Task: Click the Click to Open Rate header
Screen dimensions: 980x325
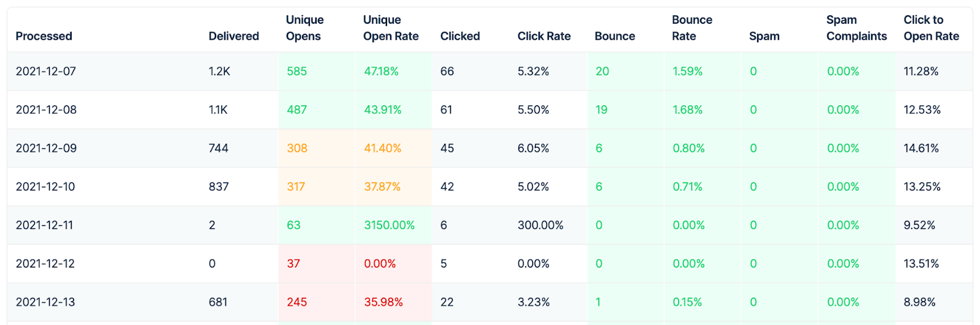Action: coord(931,28)
